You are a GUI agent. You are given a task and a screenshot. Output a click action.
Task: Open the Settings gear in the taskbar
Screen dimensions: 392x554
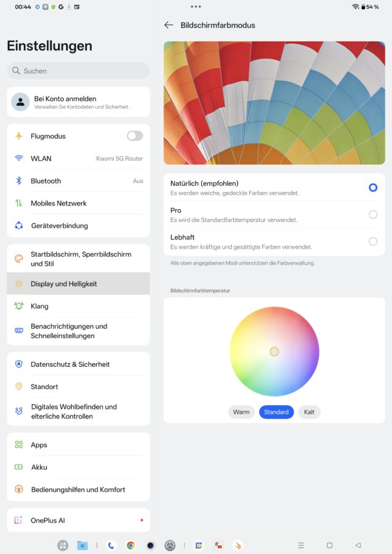170,545
